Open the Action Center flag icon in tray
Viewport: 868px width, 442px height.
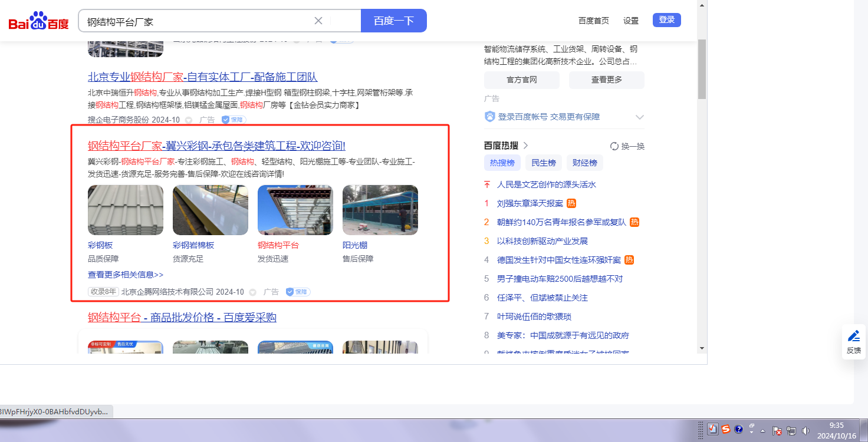tap(777, 431)
